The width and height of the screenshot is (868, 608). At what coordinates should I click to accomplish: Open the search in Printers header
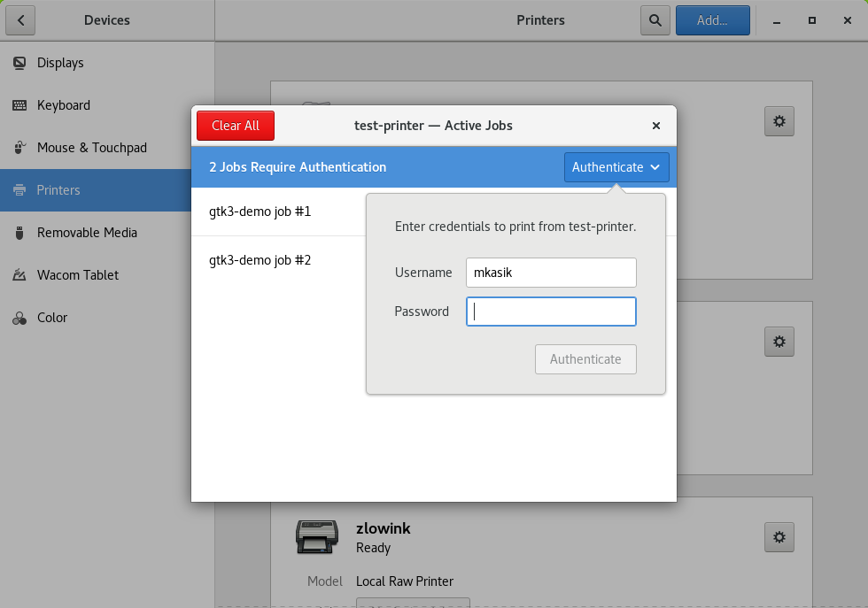(655, 20)
